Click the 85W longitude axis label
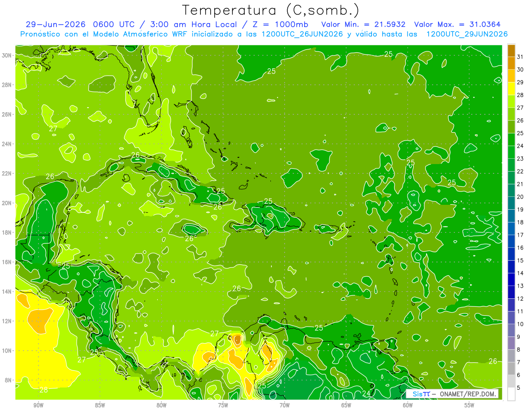The image size is (532, 411). coord(100,405)
